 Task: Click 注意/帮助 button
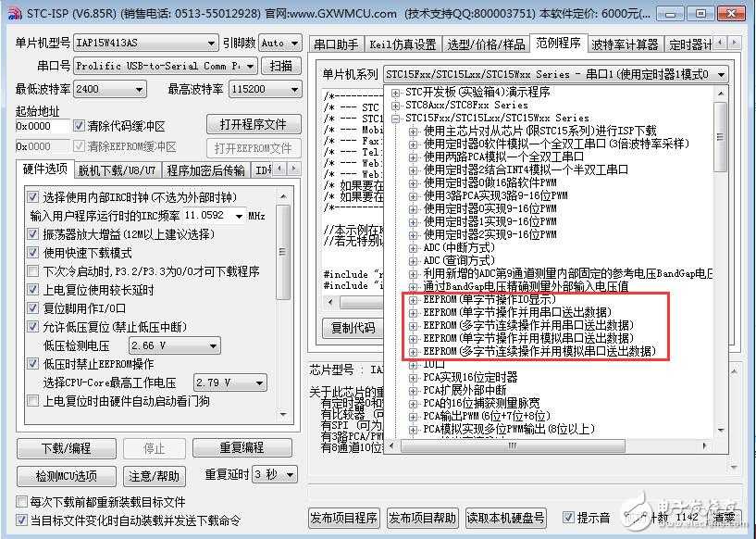tap(155, 476)
